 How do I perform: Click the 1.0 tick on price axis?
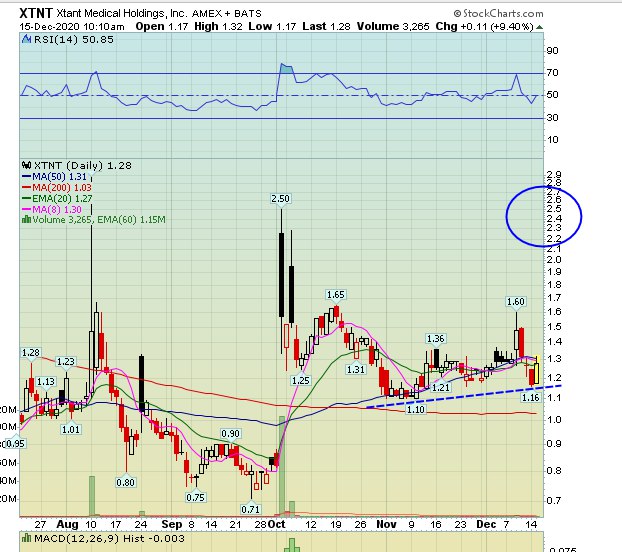[554, 420]
